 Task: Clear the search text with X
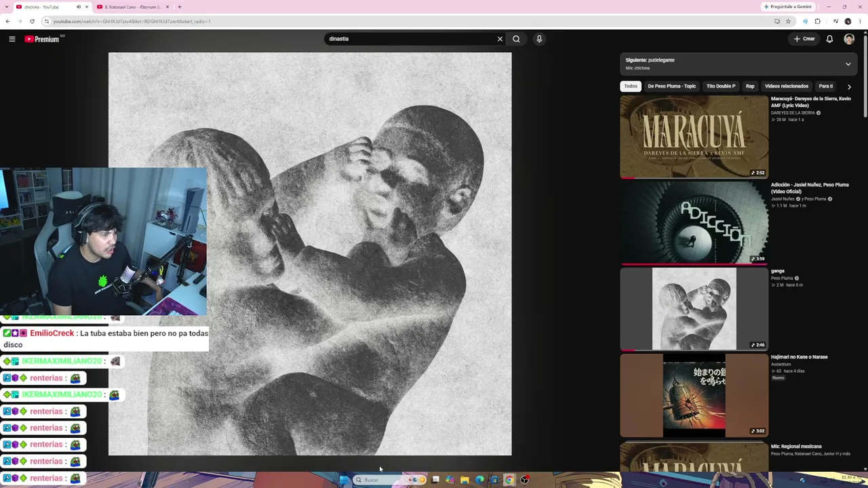pyautogui.click(x=500, y=39)
